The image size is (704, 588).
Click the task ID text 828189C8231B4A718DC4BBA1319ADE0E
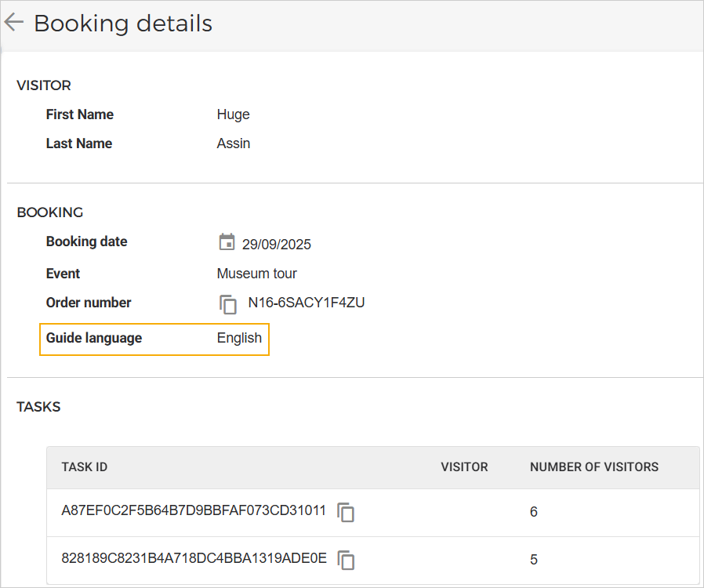194,559
